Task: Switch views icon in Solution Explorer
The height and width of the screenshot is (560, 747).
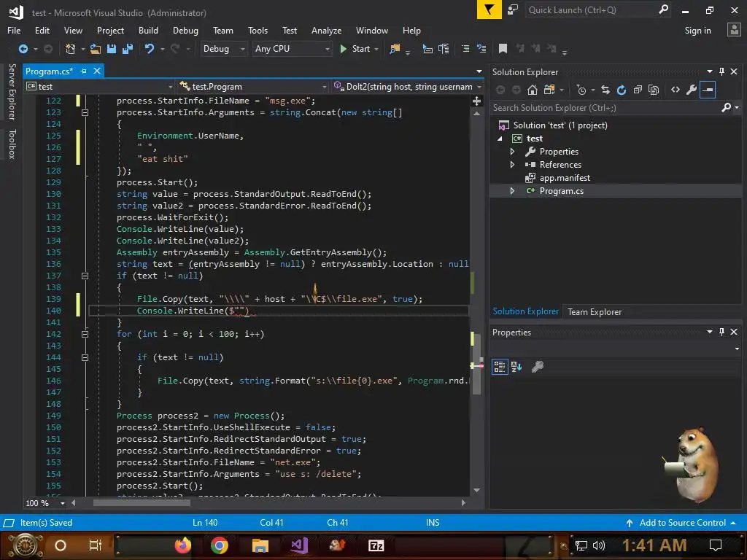Action: 549,90
